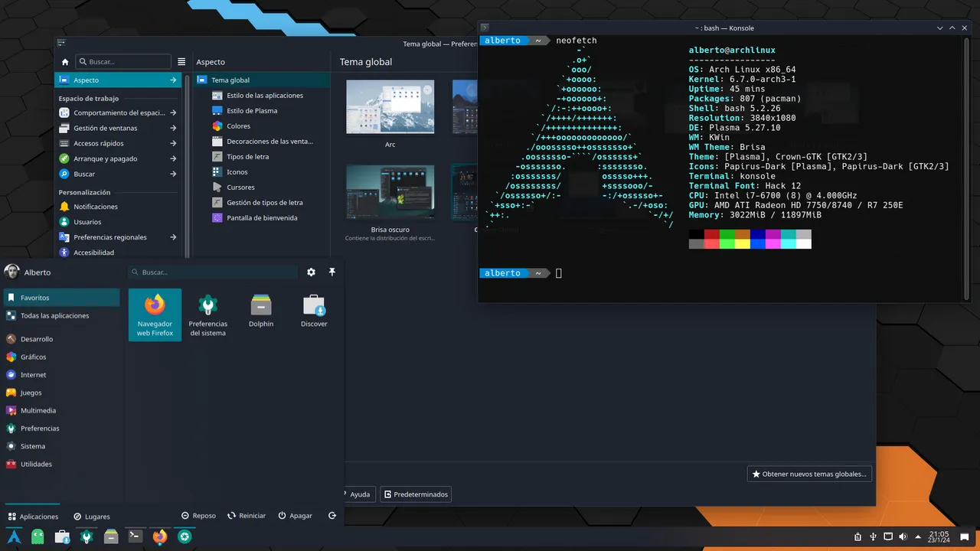Click the Reiniciar button
Image resolution: width=980 pixels, height=551 pixels.
pos(247,516)
